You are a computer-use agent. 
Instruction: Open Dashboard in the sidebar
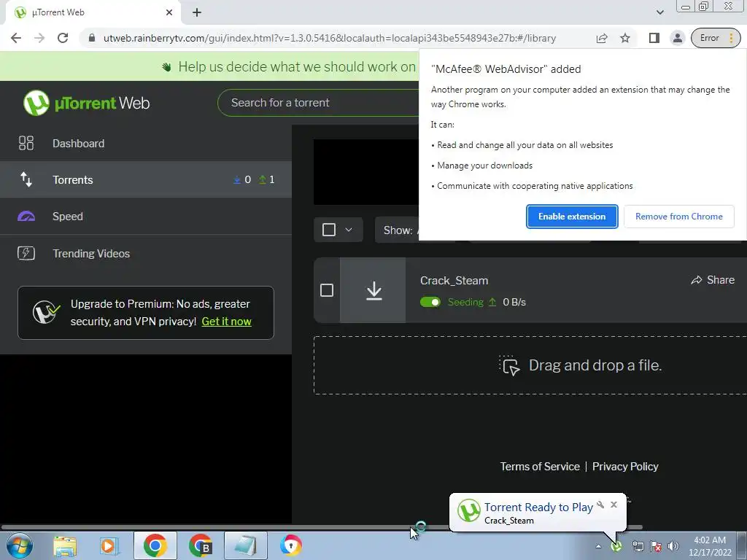pyautogui.click(x=146, y=144)
